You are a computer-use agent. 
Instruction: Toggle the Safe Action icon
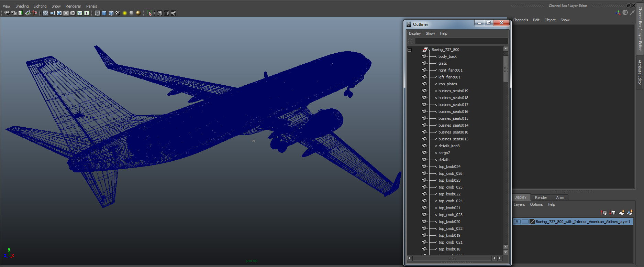tap(80, 13)
